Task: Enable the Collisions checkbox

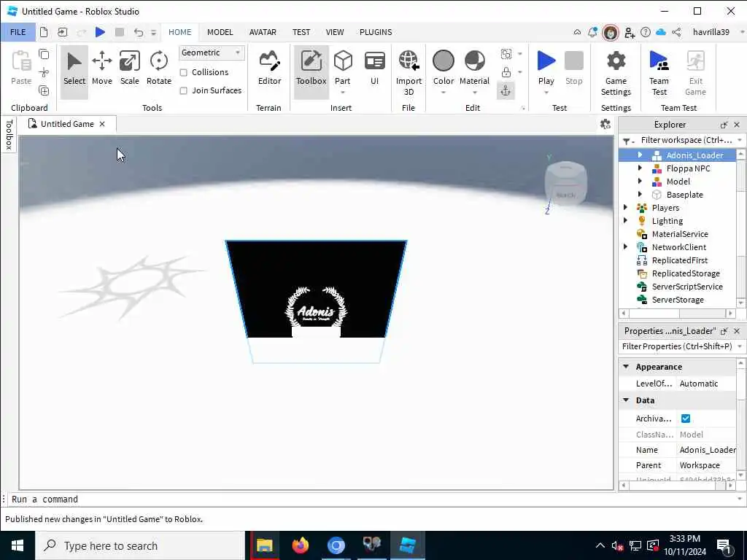Action: 183,72
